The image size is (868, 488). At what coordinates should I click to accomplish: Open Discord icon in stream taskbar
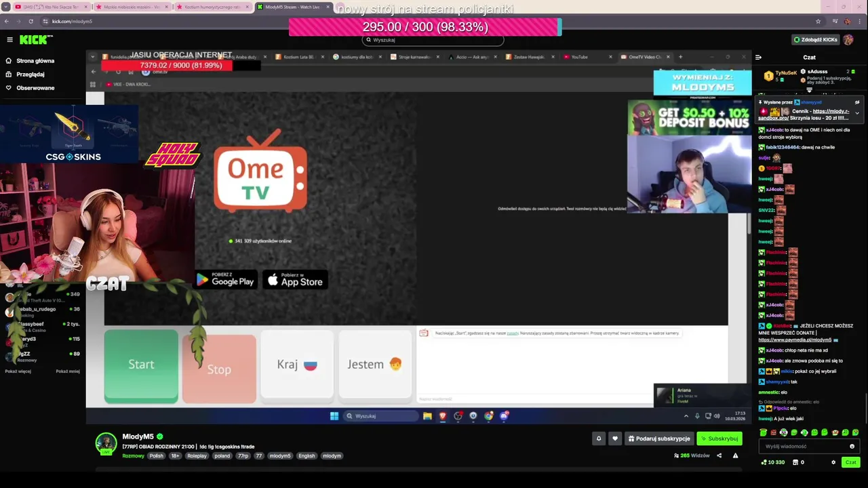pos(504,415)
